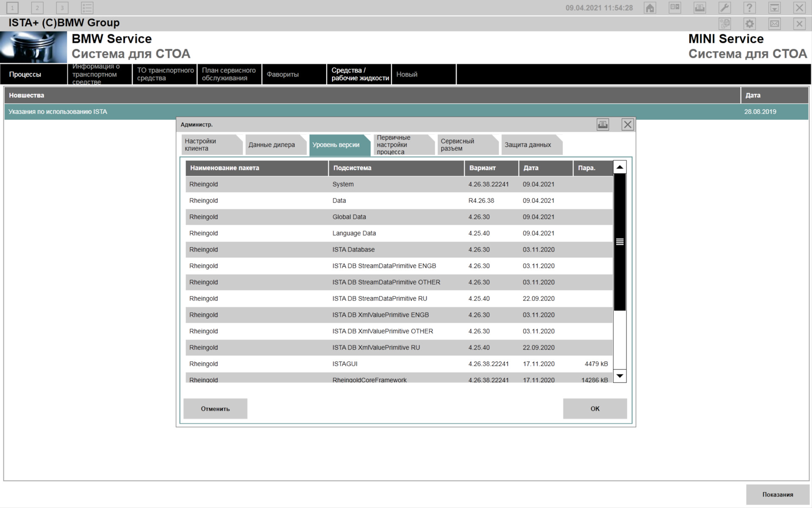
Task: Open the operations list icon in top bar
Action: pyautogui.click(x=675, y=8)
